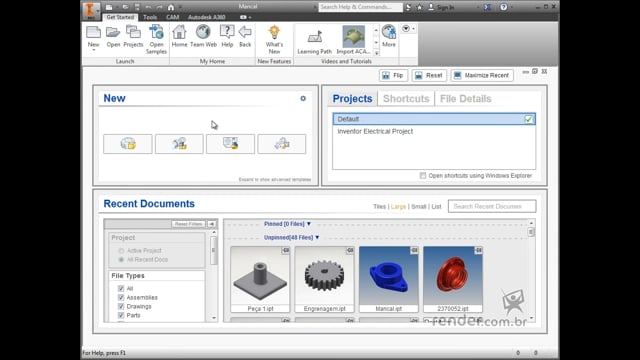The width and height of the screenshot is (640, 360).
Task: Click the Reset layout button
Action: [x=429, y=76]
